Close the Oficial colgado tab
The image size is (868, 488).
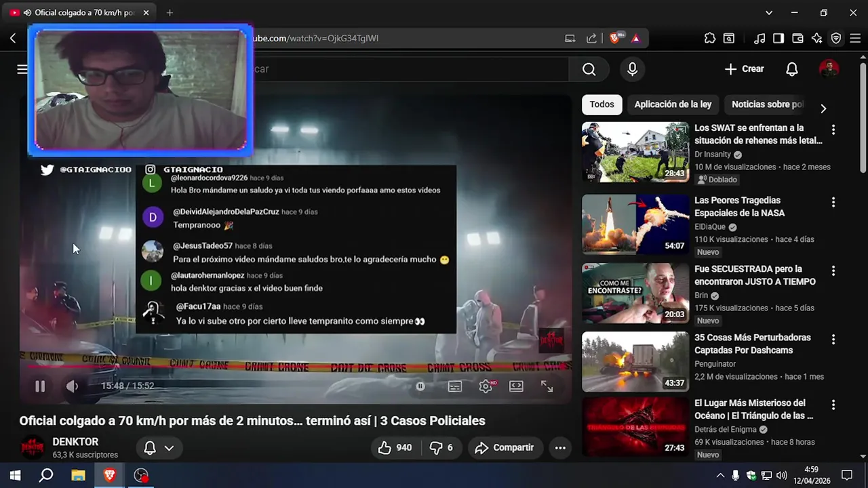pos(146,13)
